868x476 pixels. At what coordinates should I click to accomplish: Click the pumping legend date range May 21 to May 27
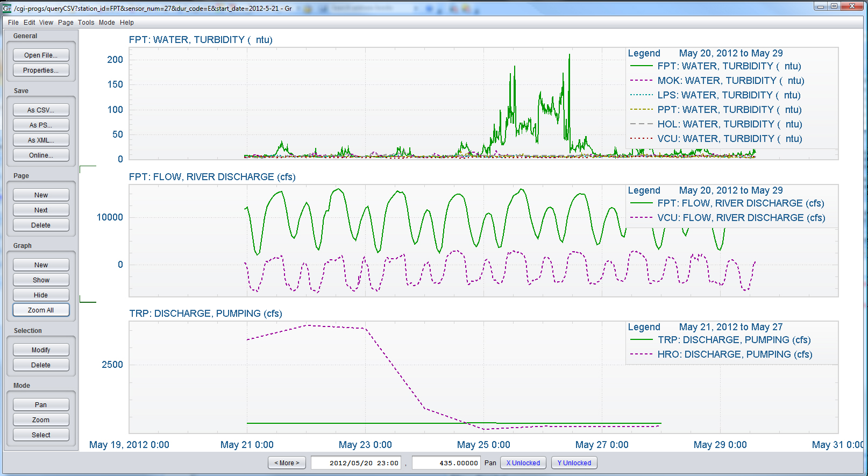click(x=731, y=327)
